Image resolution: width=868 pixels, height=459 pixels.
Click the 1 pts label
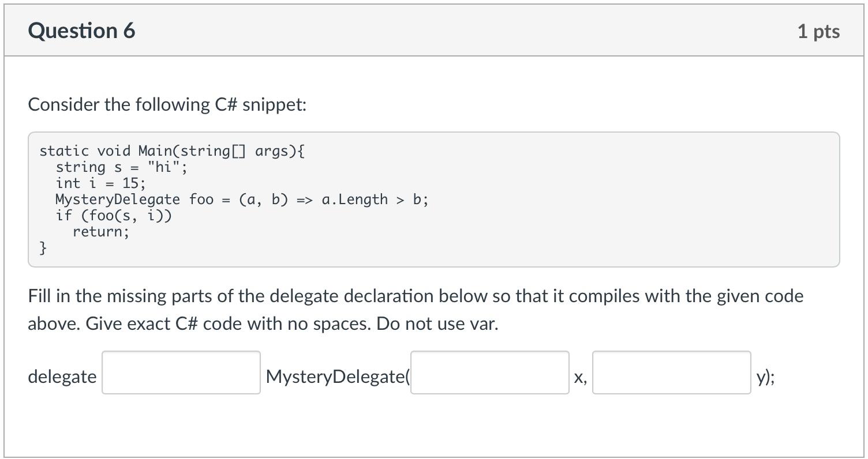coord(819,31)
